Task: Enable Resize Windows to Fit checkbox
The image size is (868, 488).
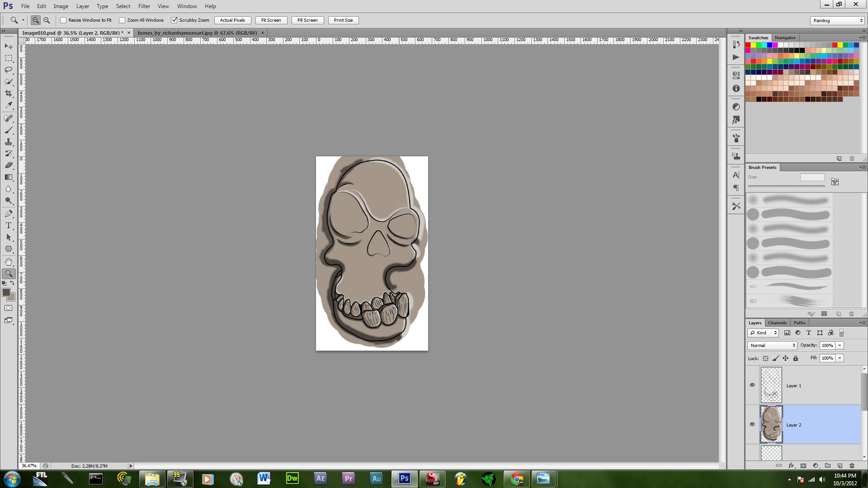Action: pos(63,20)
